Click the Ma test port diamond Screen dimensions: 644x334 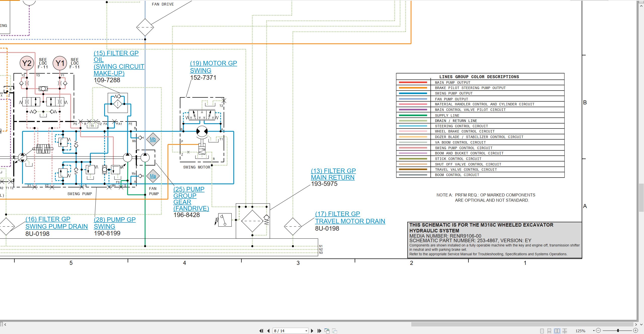pos(153,176)
